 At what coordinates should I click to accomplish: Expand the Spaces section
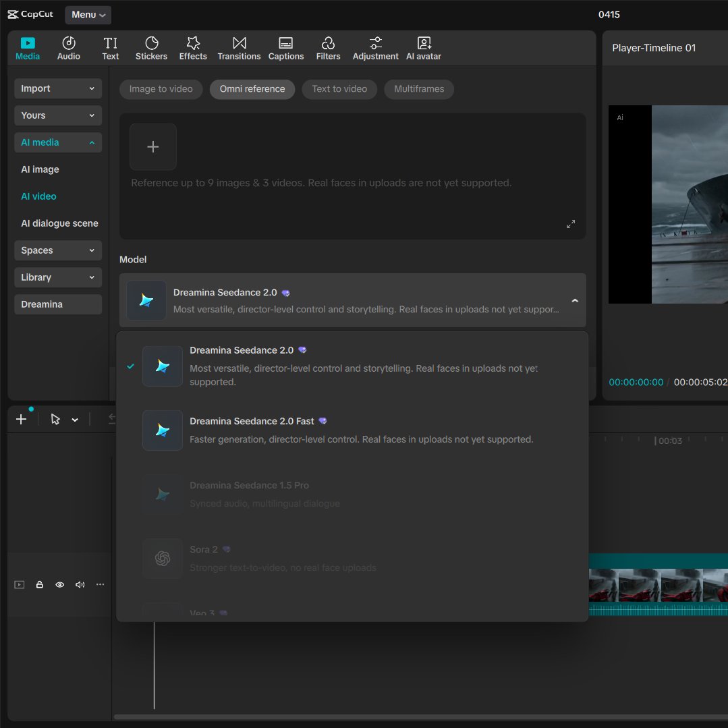58,250
